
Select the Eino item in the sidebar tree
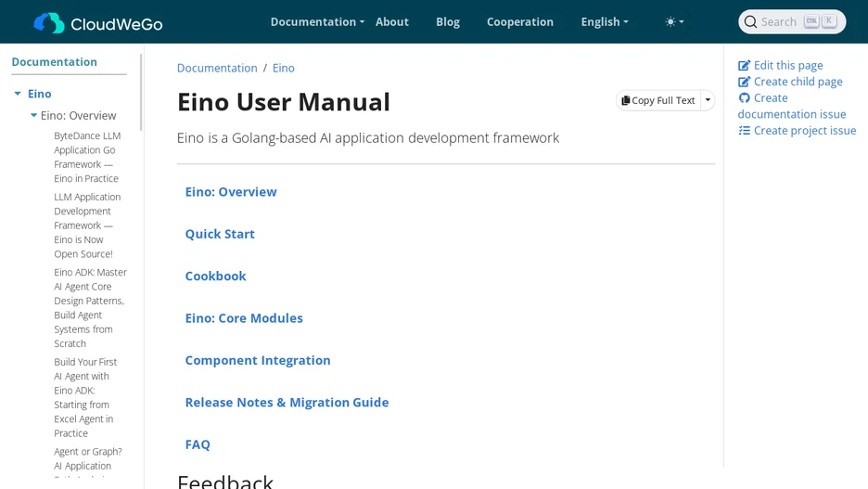[39, 94]
